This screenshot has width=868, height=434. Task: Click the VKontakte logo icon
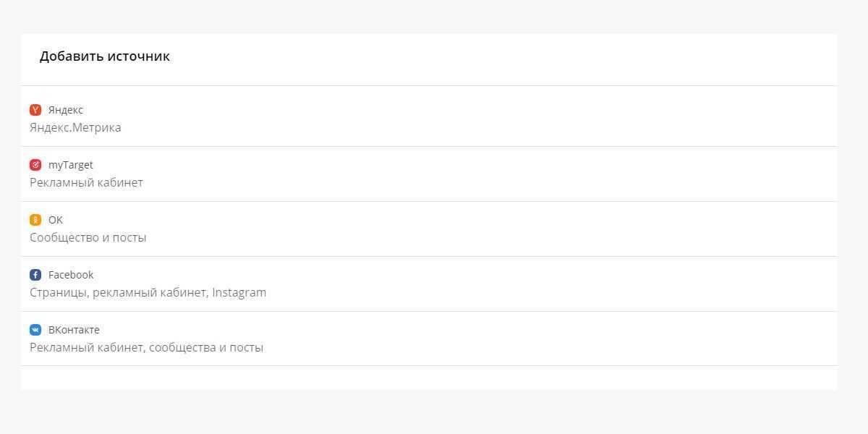(x=35, y=330)
